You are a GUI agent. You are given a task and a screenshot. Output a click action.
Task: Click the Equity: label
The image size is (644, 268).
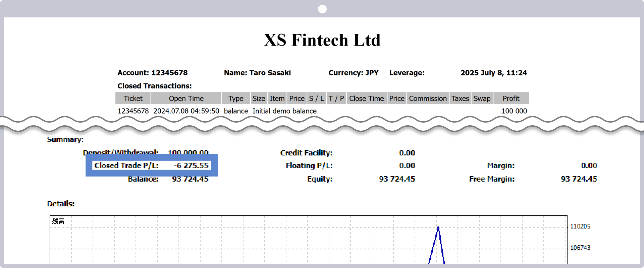coord(320,179)
